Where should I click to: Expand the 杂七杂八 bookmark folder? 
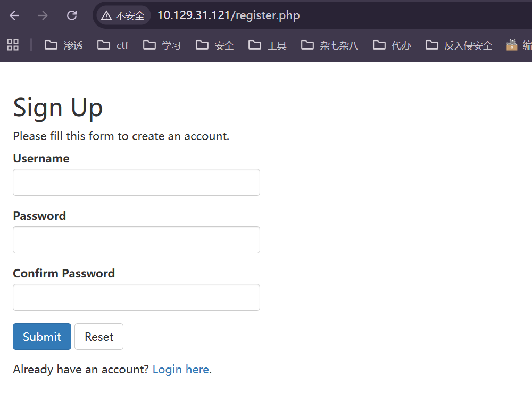tap(330, 45)
